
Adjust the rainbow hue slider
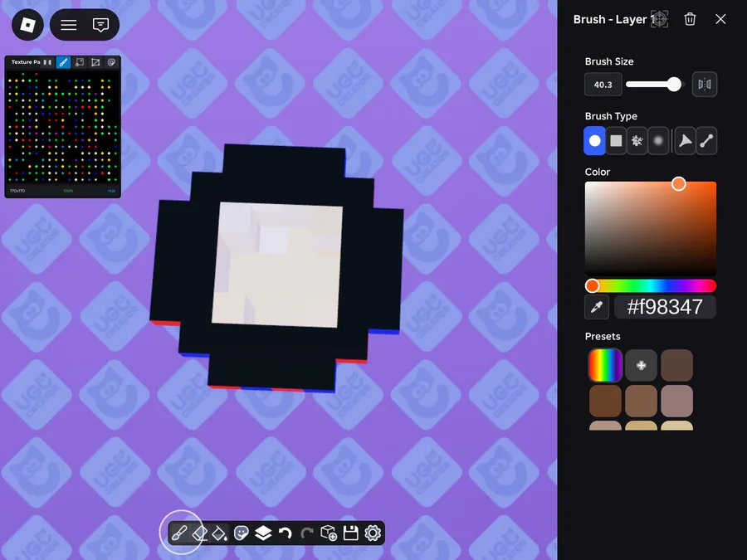[650, 285]
